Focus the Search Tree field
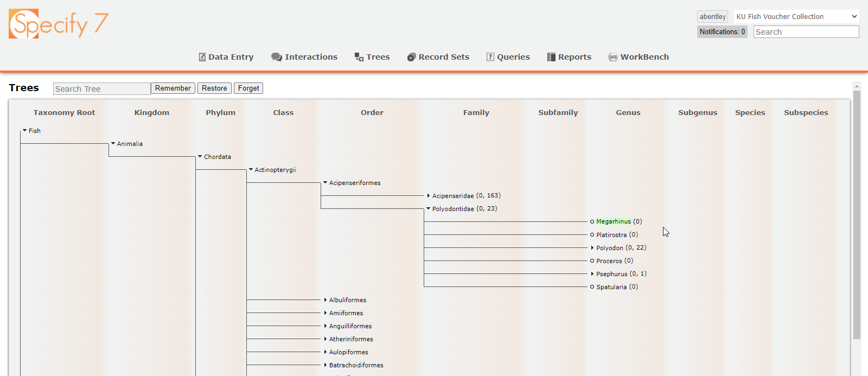868x376 pixels. pyautogui.click(x=102, y=89)
